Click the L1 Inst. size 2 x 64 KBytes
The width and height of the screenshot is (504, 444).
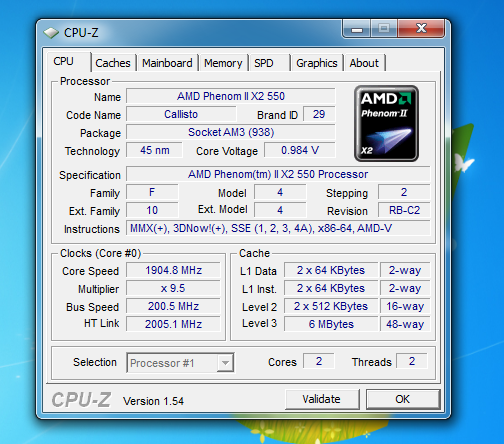(x=331, y=288)
